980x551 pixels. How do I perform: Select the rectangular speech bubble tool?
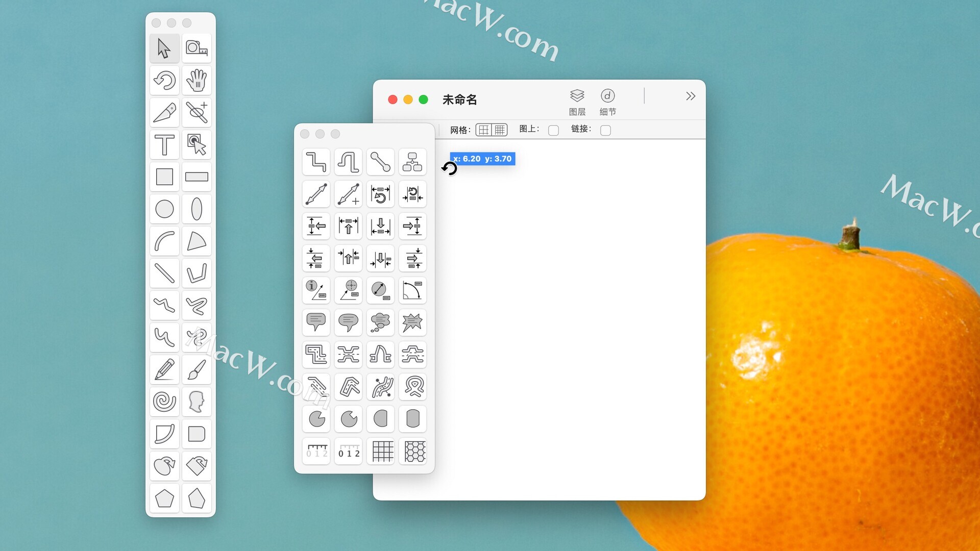pos(316,322)
